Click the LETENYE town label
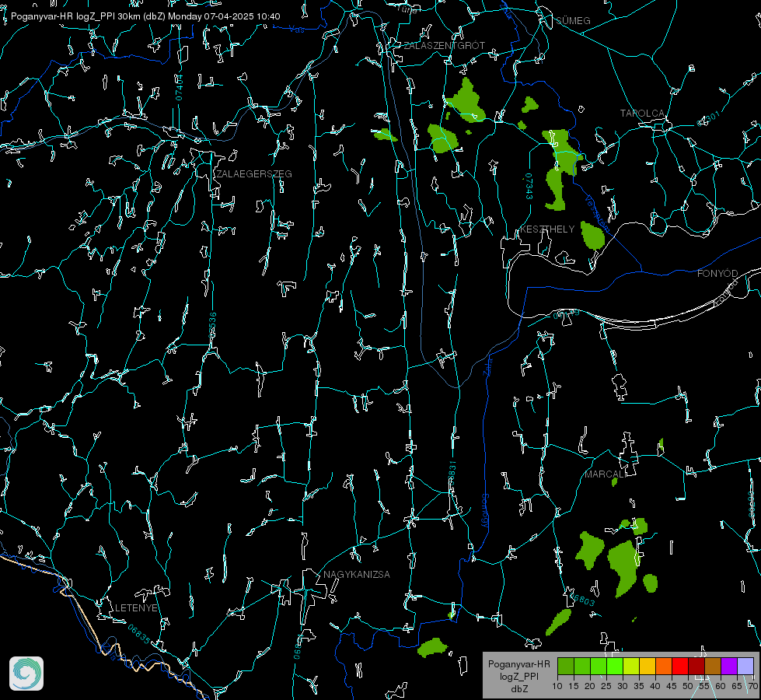Viewport: 761px width, 700px height. [x=136, y=608]
